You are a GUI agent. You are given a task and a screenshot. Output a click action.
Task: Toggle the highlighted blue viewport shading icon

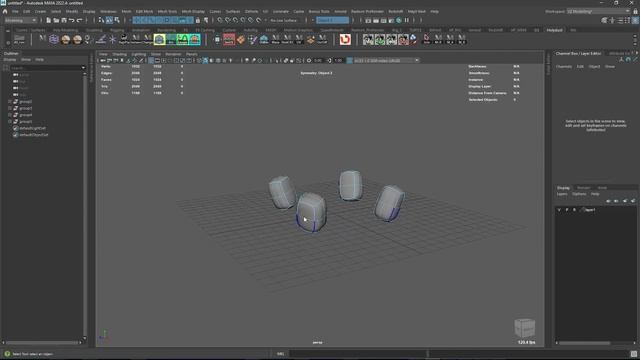pos(205,60)
